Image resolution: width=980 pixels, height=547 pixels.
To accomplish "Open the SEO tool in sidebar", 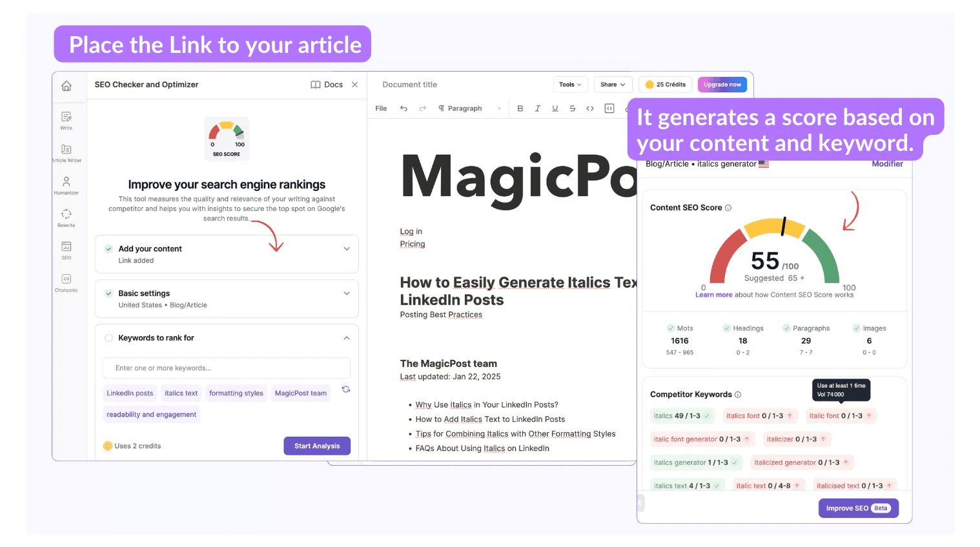I will [x=66, y=250].
